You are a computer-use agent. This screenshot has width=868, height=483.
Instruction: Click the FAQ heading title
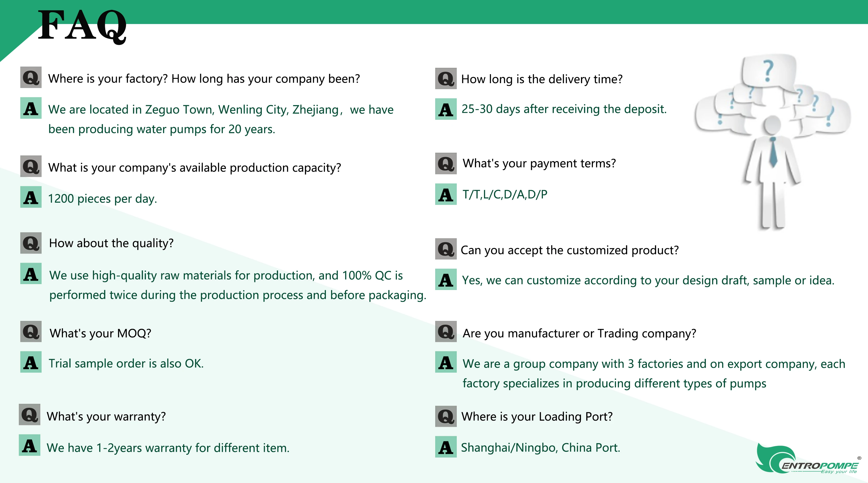[82, 26]
